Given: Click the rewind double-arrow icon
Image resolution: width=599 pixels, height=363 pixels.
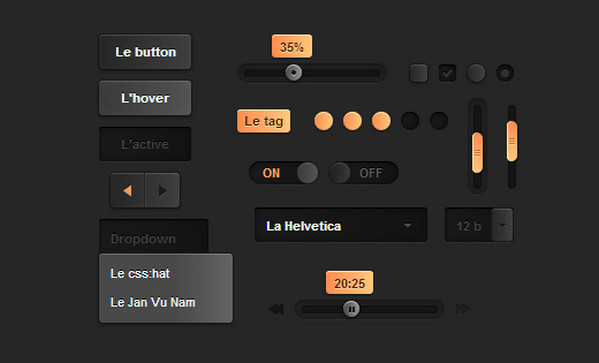Looking at the screenshot, I should [x=276, y=309].
